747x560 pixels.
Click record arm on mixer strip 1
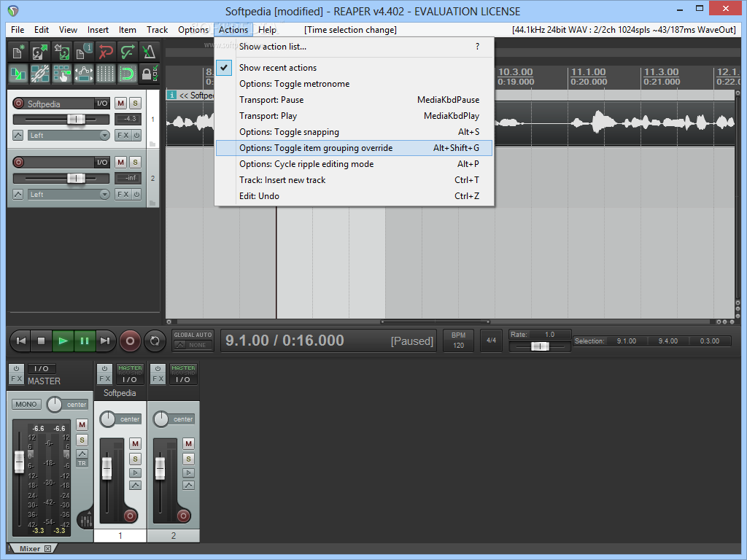click(130, 516)
